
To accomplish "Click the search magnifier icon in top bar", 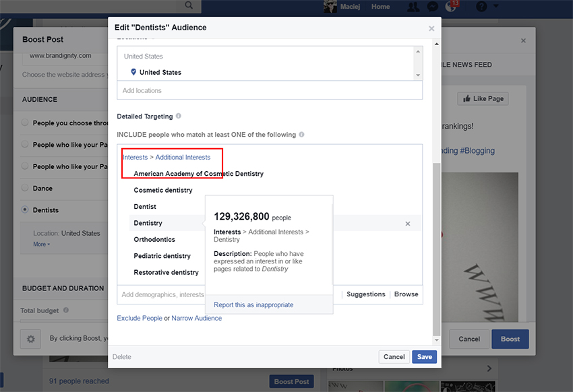I will (x=189, y=5).
